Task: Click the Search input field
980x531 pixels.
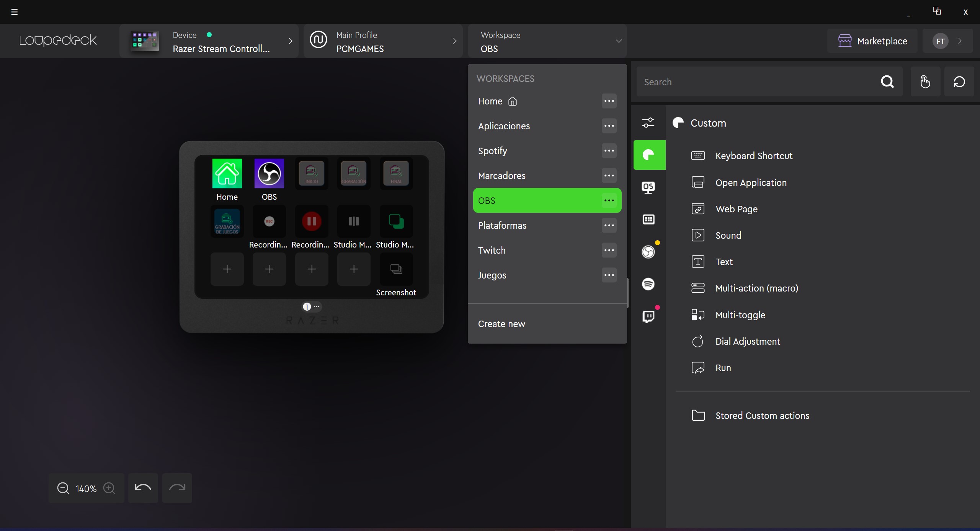Action: click(x=769, y=82)
